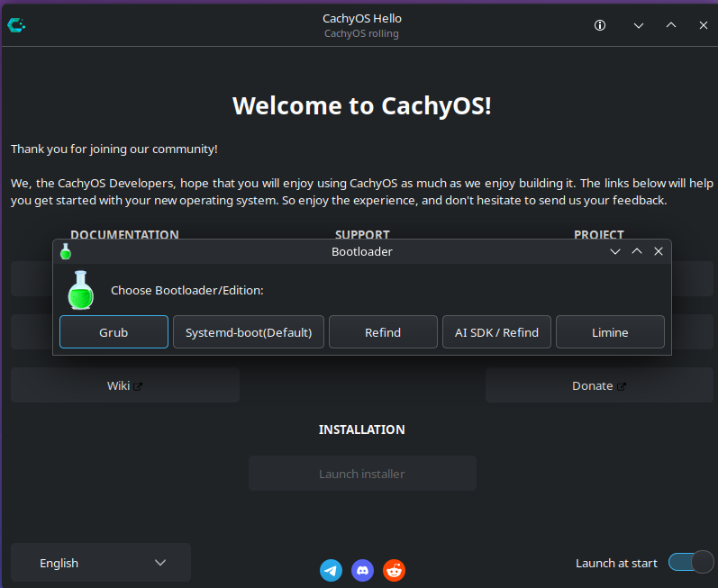Pick the Refind bootloader button
Image resolution: width=718 pixels, height=588 pixels.
(x=383, y=332)
